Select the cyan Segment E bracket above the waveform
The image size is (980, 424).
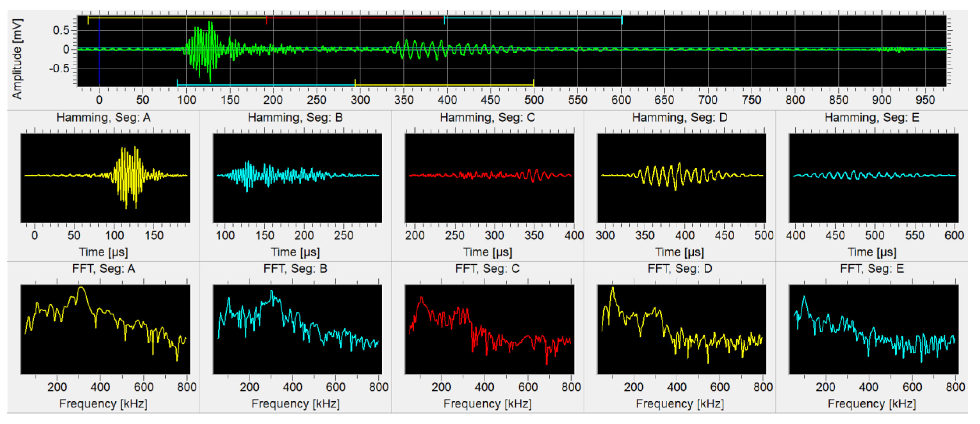[x=533, y=17]
